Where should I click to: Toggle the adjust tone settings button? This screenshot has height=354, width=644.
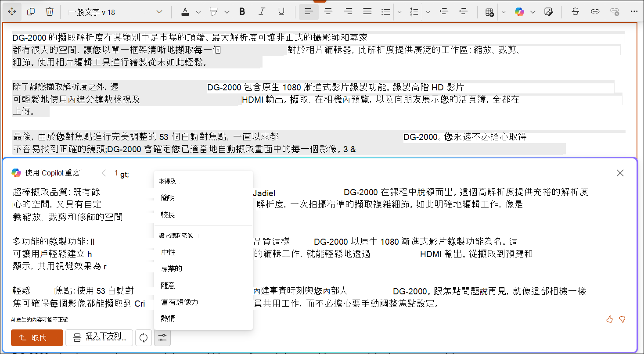[162, 338]
